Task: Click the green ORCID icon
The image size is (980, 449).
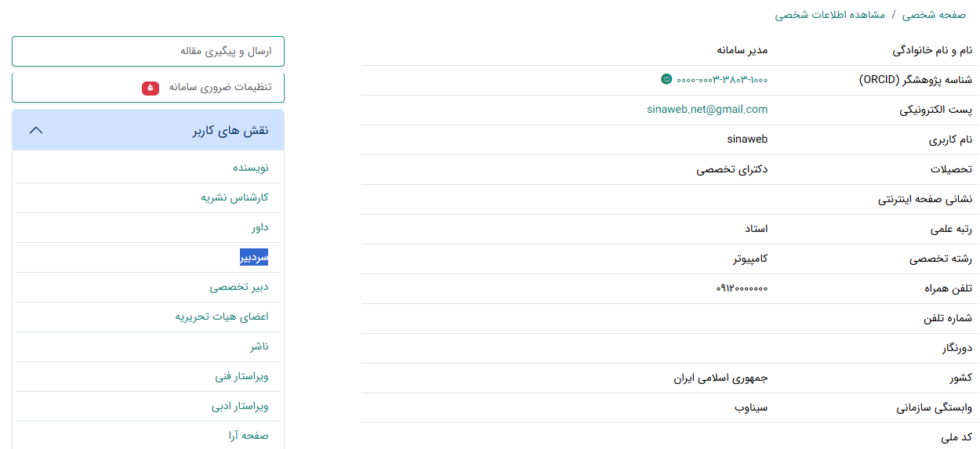Action: [666, 79]
